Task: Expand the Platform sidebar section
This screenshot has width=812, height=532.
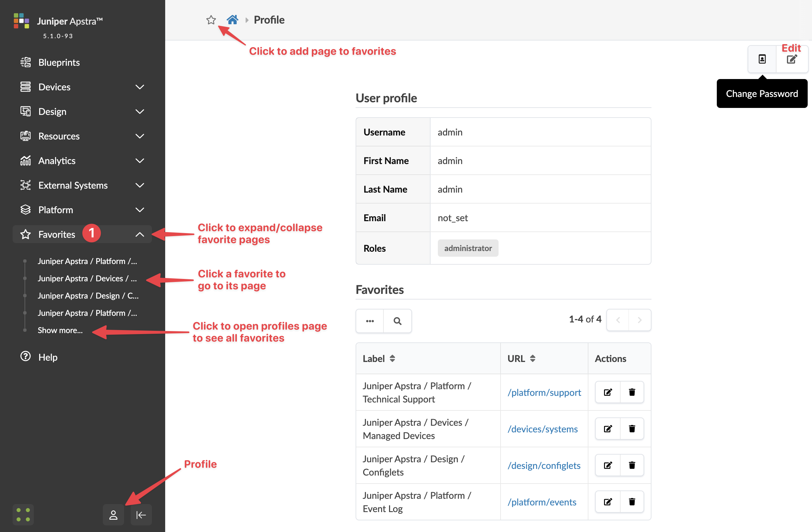Action: 140,210
